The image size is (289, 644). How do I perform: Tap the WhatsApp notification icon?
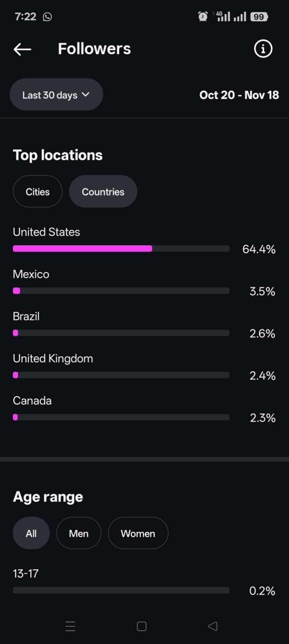point(47,17)
